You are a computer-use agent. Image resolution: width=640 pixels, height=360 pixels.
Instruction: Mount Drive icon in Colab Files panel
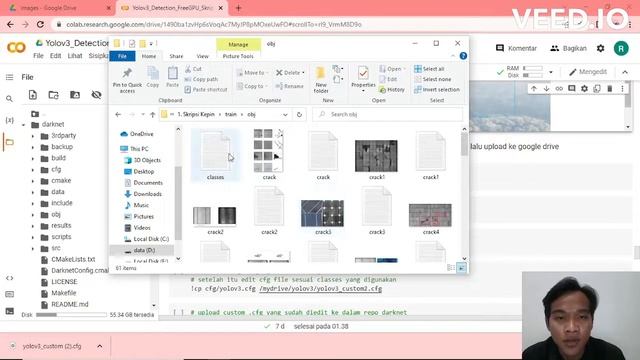(x=75, y=95)
